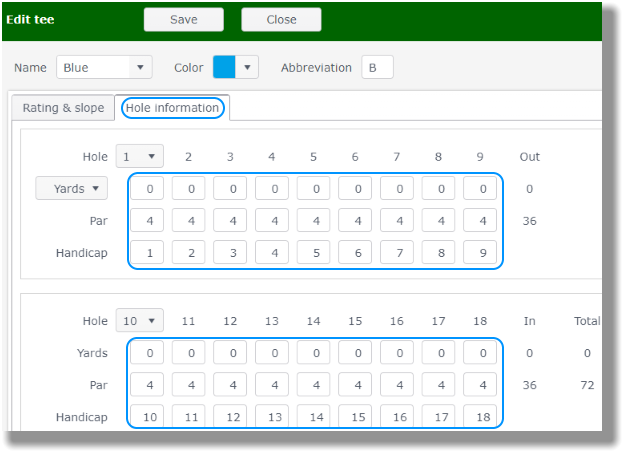This screenshot has height=453, width=624.
Task: Edit Par field for hole 3
Action: (230, 220)
